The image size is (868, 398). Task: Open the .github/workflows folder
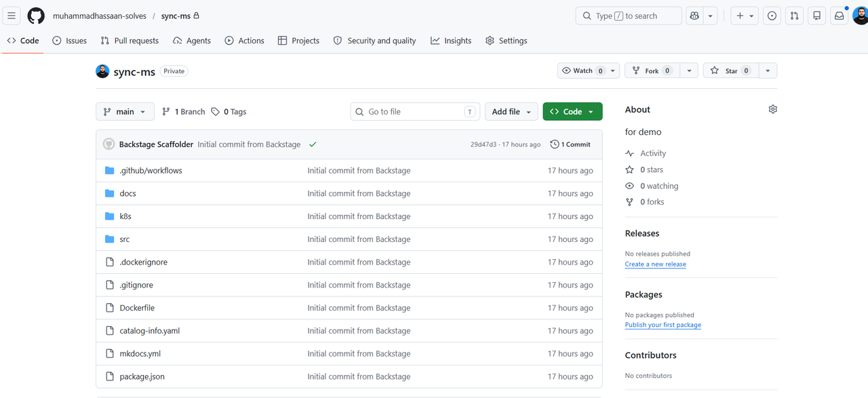point(151,171)
